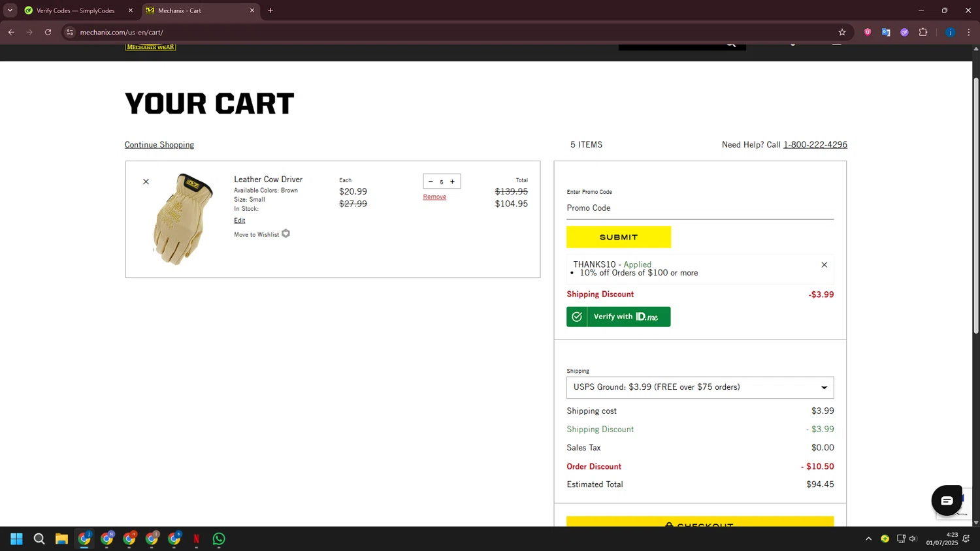Viewport: 980px width, 551px height.
Task: Decrease glove quantity with the minus button
Action: coord(431,181)
